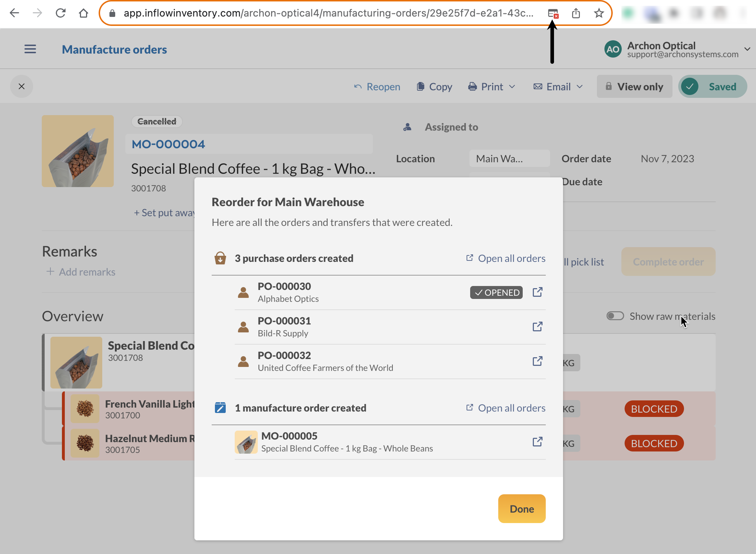Click the Saved status indicator

(712, 86)
